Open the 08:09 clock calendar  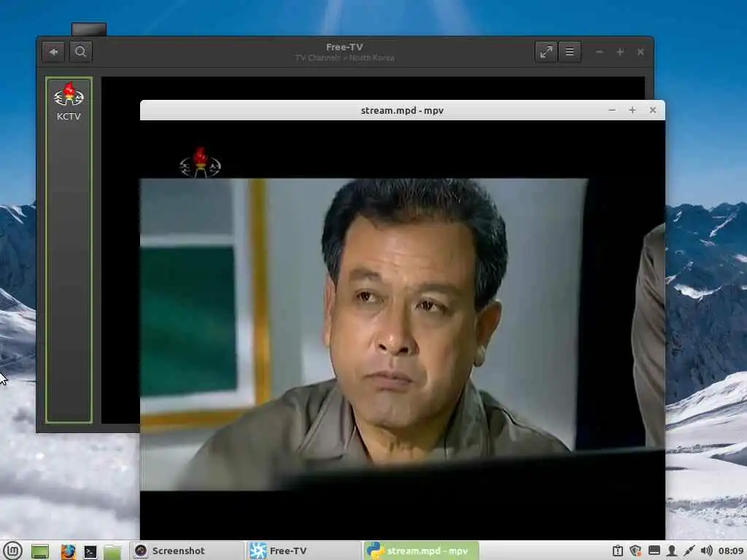731,551
